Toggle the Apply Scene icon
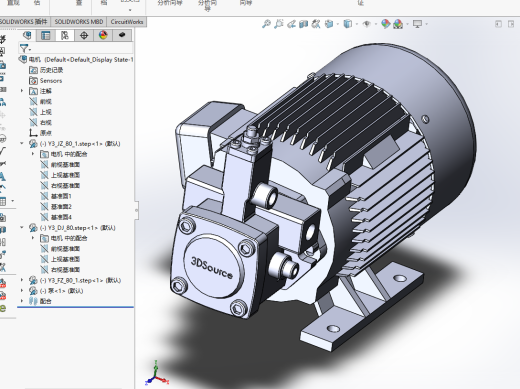520x389 pixels. (x=398, y=24)
